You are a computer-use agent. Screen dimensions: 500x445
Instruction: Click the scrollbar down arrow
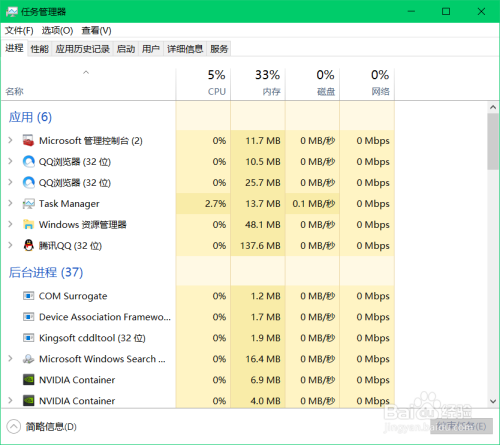pos(493,401)
